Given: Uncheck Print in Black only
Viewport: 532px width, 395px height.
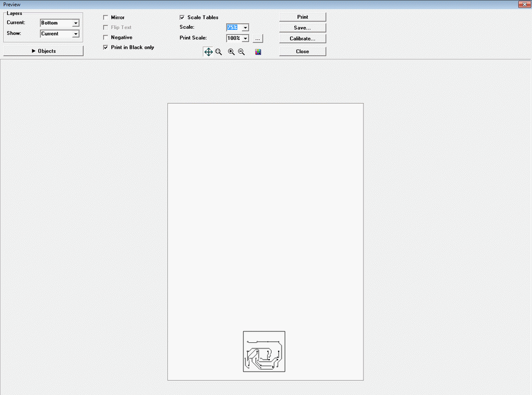Looking at the screenshot, I should point(105,48).
